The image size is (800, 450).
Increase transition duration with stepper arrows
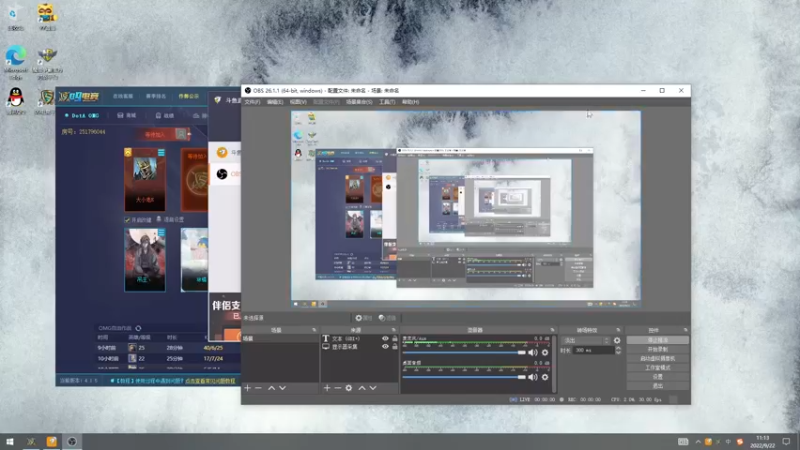[618, 348]
